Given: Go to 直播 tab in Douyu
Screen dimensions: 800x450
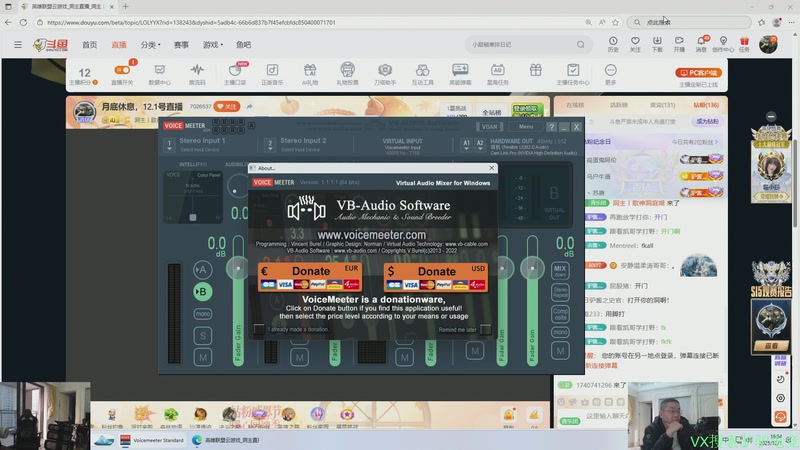Looking at the screenshot, I should click(x=119, y=45).
